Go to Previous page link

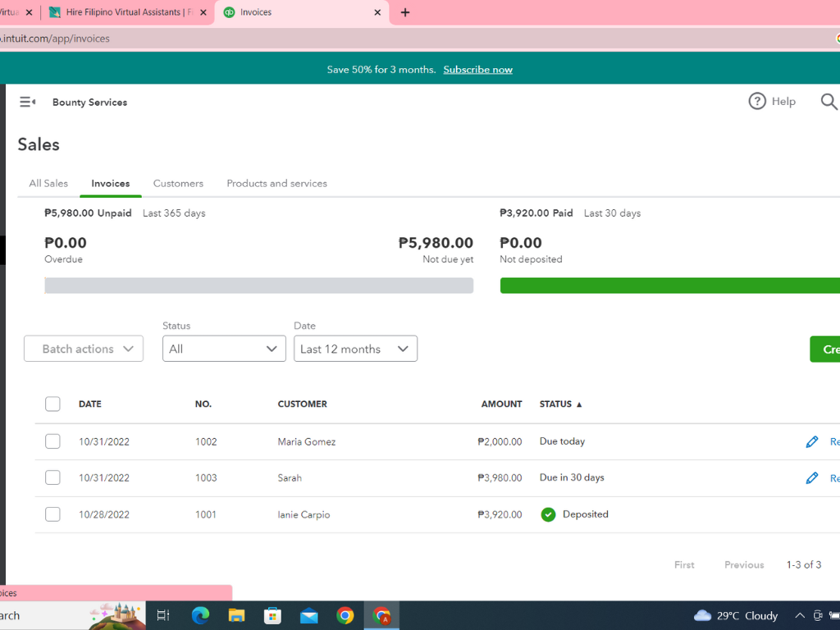coord(744,564)
